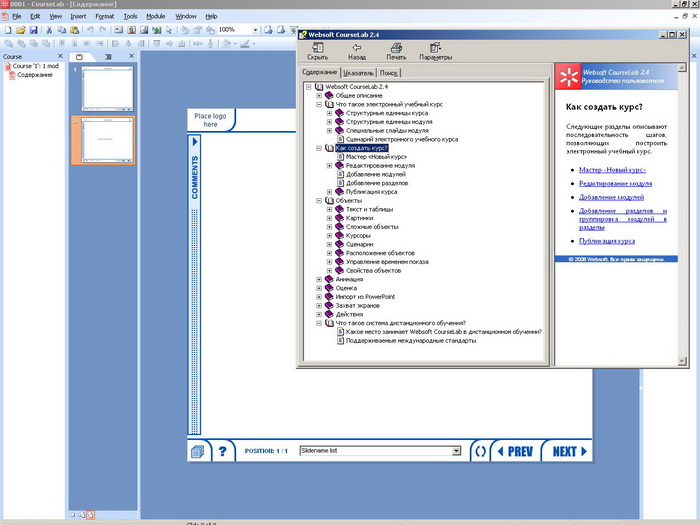Screen dimensions: 700x525
Task: Click Скрыть button in help window
Action: [x=317, y=51]
